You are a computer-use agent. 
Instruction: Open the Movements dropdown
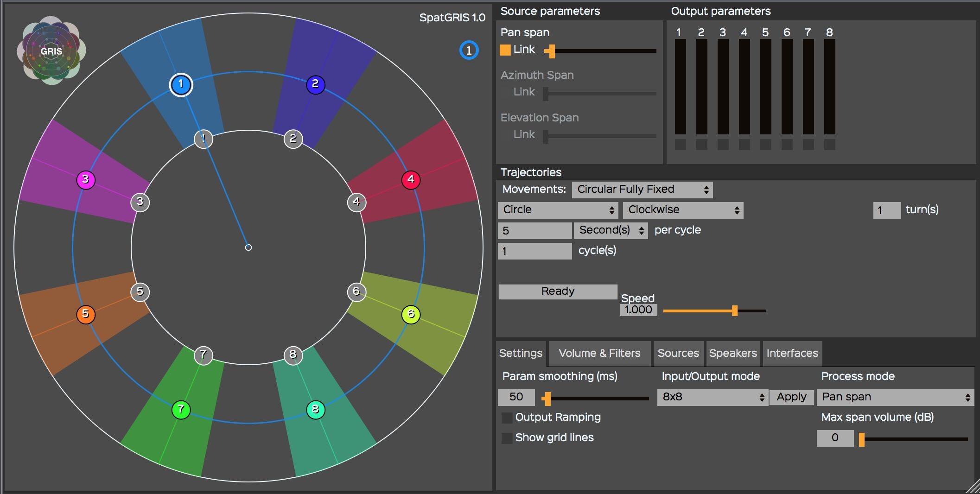(642, 190)
